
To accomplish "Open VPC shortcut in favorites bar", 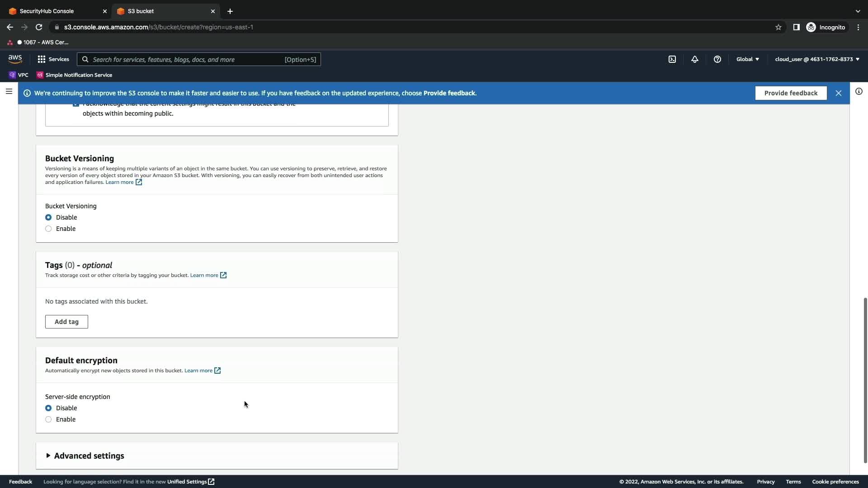I will tap(19, 75).
